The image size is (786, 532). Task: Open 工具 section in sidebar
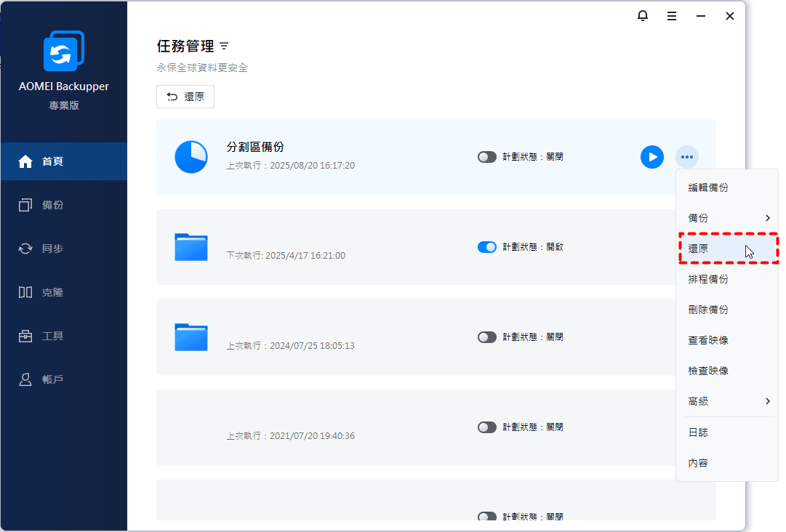pyautogui.click(x=64, y=336)
